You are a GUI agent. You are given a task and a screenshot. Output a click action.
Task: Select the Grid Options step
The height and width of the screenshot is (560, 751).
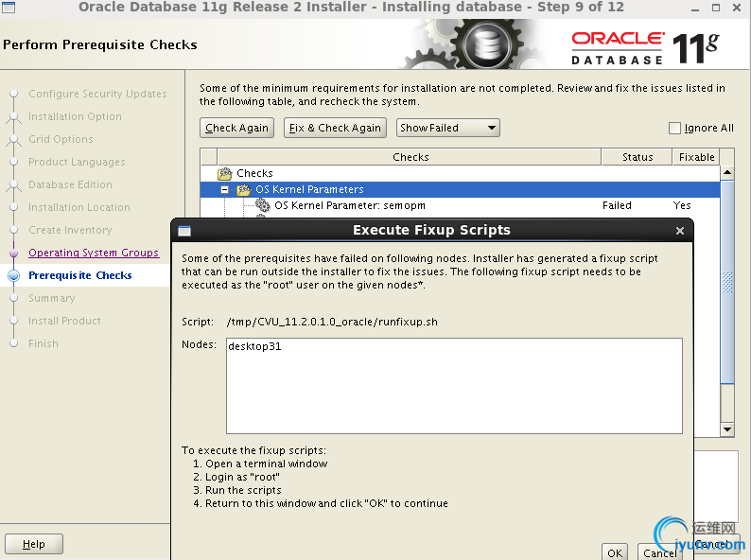[x=61, y=139]
